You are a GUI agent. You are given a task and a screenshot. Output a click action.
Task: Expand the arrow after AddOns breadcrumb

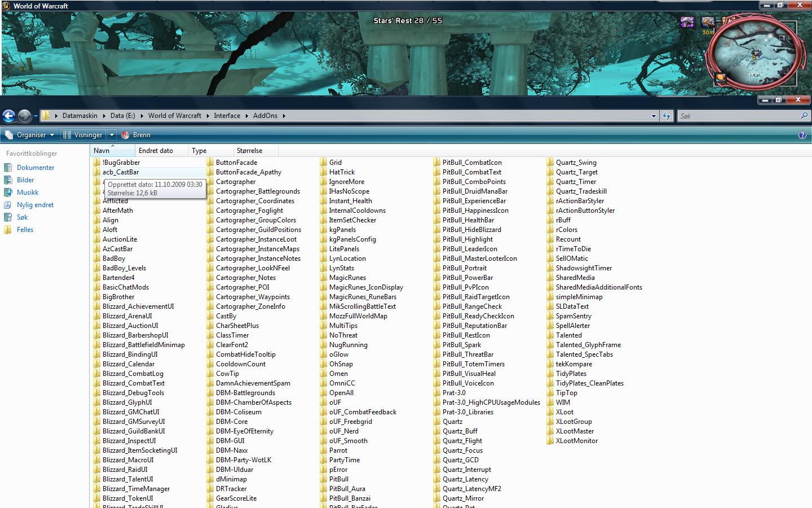click(x=284, y=116)
